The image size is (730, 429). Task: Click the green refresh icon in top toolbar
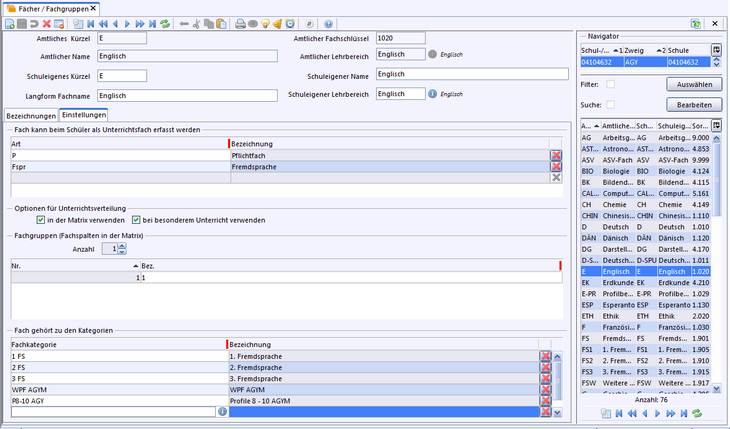pyautogui.click(x=165, y=23)
